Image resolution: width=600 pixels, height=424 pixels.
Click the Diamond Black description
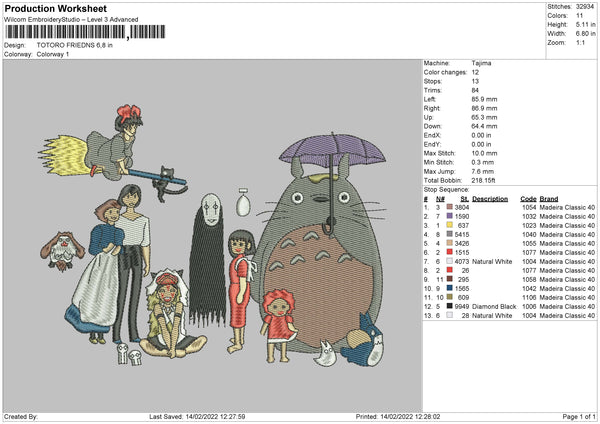(494, 306)
